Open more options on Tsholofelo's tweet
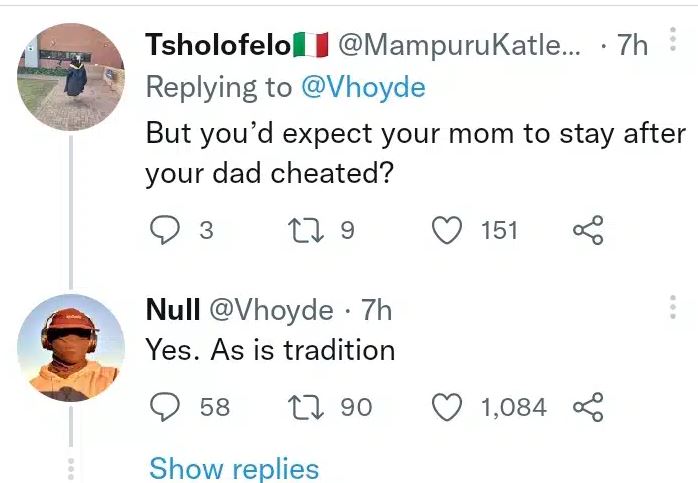 click(673, 39)
